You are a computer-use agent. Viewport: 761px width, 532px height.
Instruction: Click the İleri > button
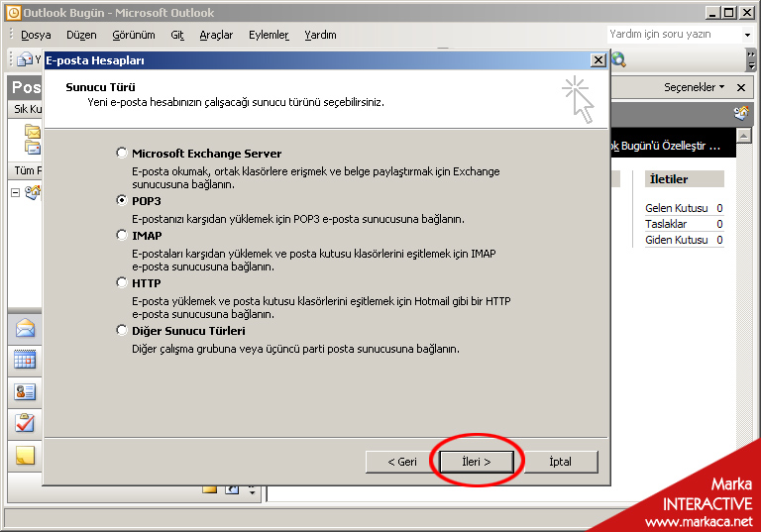(476, 462)
